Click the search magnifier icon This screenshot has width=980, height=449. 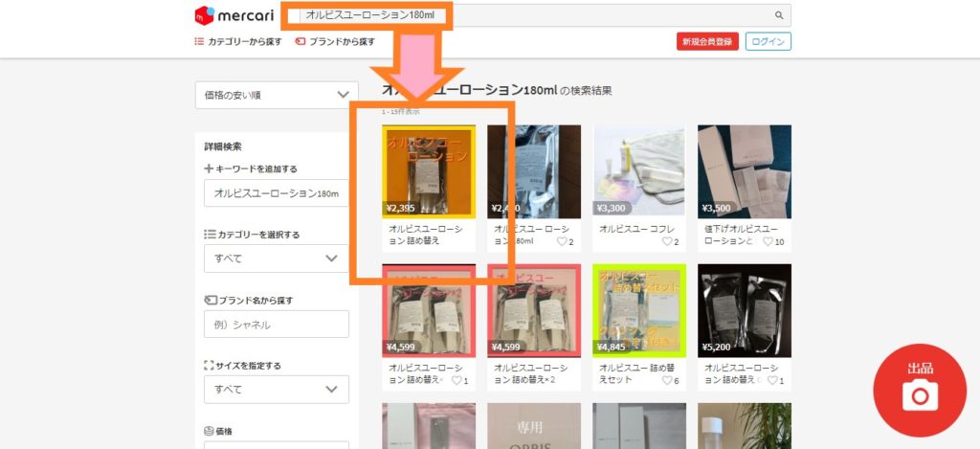[779, 15]
